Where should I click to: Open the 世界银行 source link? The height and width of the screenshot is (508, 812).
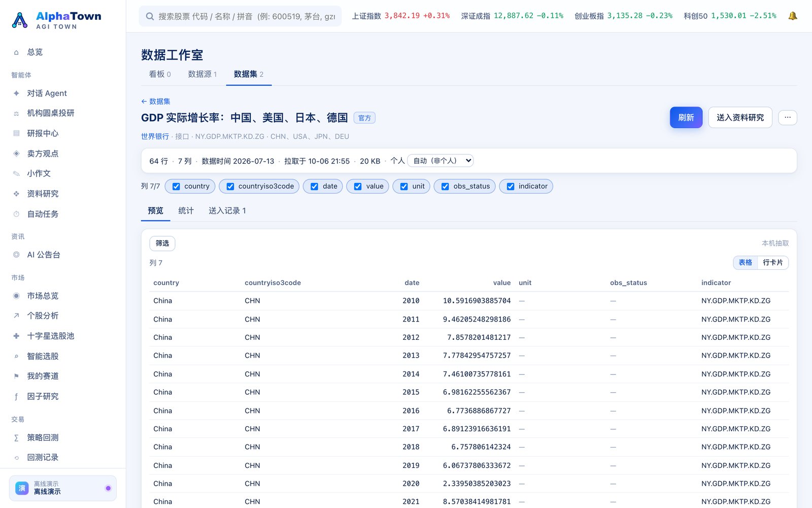click(155, 136)
